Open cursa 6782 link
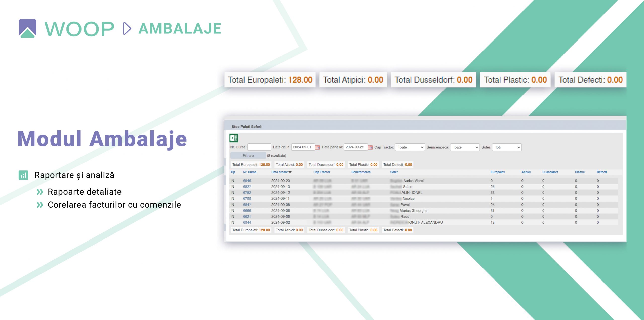Viewport: 644px width, 320px height. pyautogui.click(x=247, y=193)
